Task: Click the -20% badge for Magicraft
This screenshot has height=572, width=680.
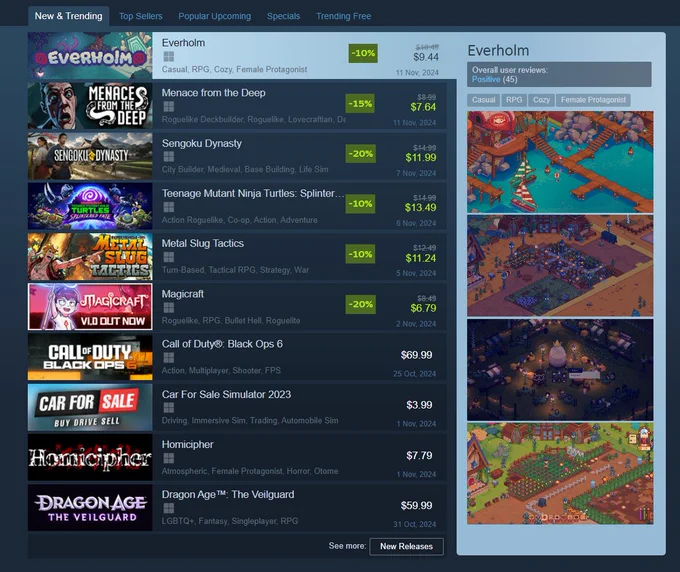Action: click(360, 304)
